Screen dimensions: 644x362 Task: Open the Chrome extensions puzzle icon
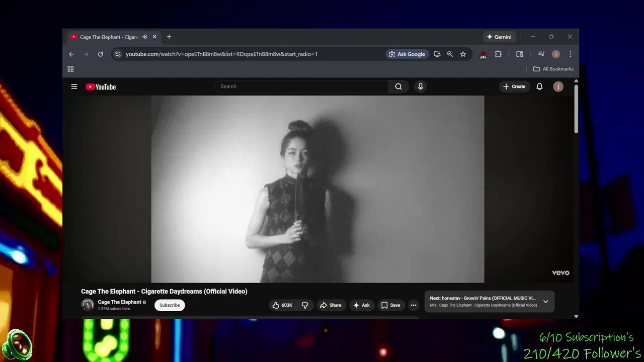tap(498, 54)
